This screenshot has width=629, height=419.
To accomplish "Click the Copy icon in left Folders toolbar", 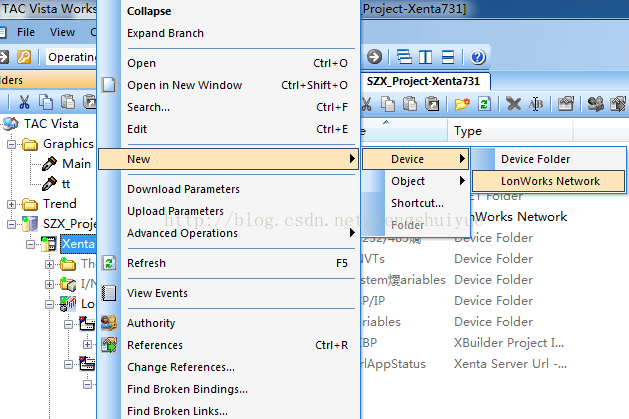I will pos(45,102).
